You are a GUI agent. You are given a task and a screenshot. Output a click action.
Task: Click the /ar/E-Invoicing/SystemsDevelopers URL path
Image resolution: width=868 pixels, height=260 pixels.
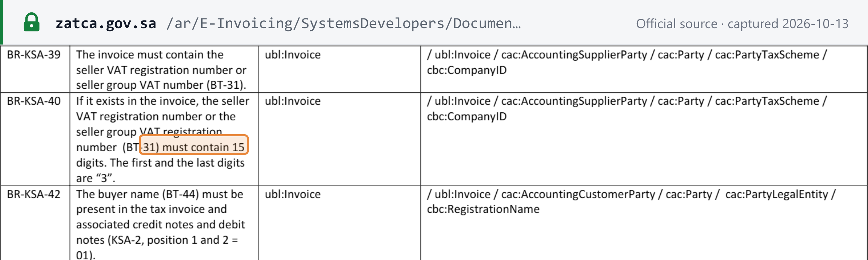344,23
